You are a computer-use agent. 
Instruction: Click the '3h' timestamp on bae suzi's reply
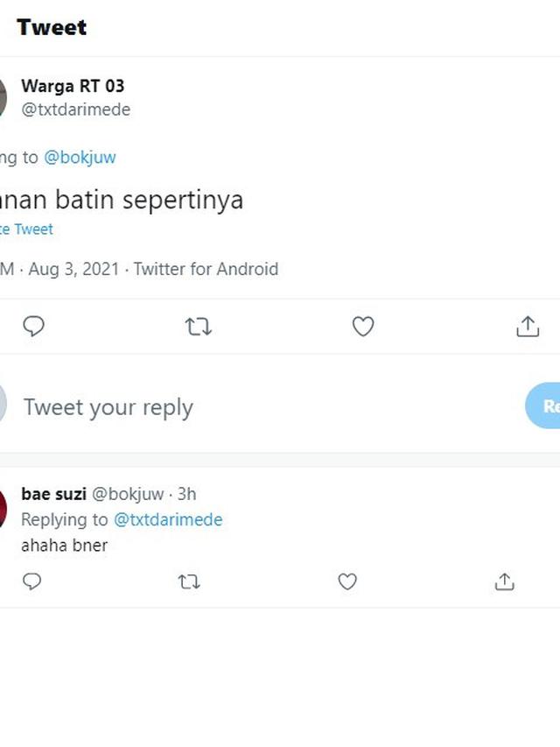(184, 494)
